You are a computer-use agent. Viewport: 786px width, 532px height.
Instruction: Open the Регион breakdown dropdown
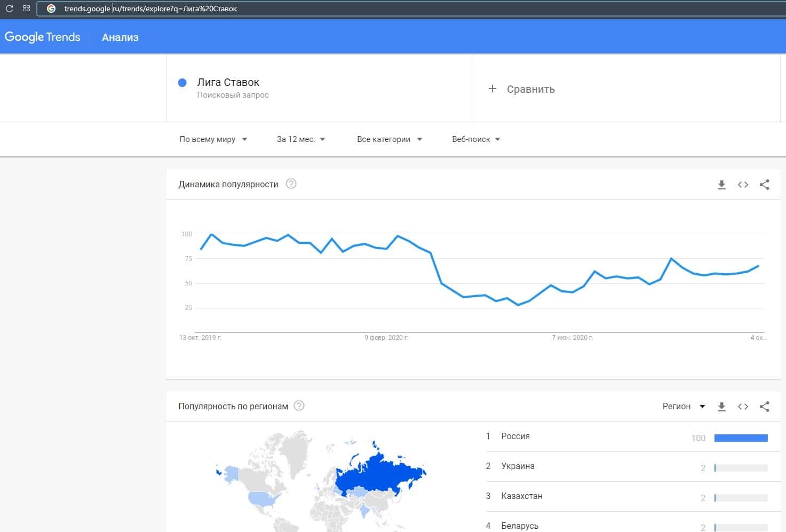tap(684, 407)
